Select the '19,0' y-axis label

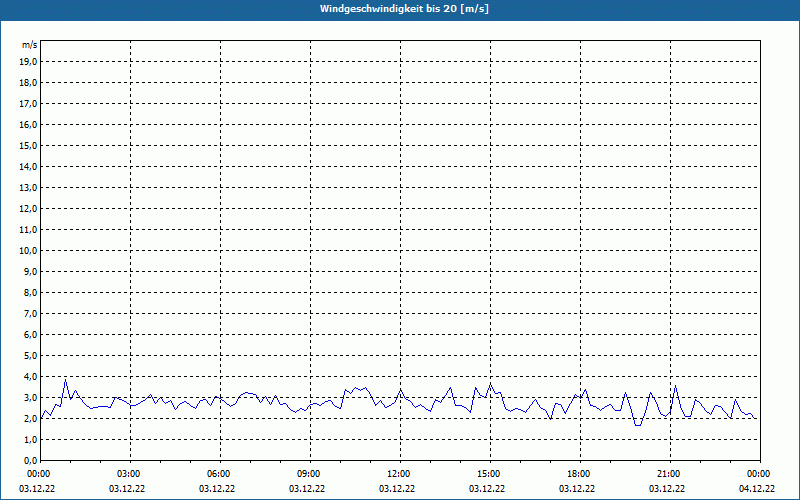[28, 62]
